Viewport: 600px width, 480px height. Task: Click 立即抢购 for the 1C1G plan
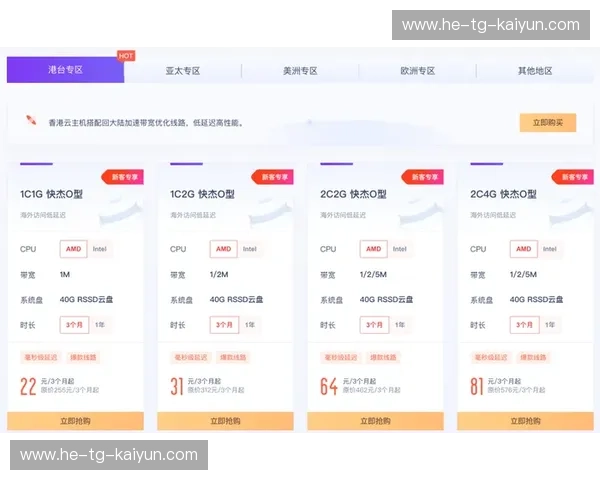[x=75, y=421]
